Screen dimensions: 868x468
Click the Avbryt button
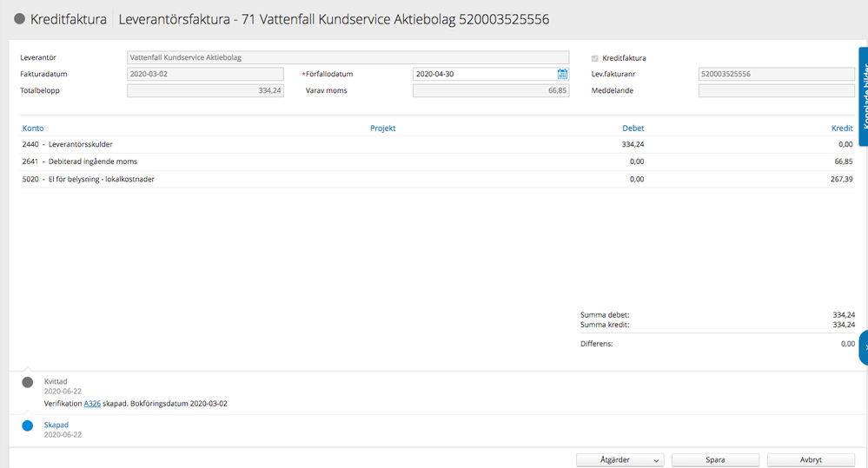pos(811,459)
